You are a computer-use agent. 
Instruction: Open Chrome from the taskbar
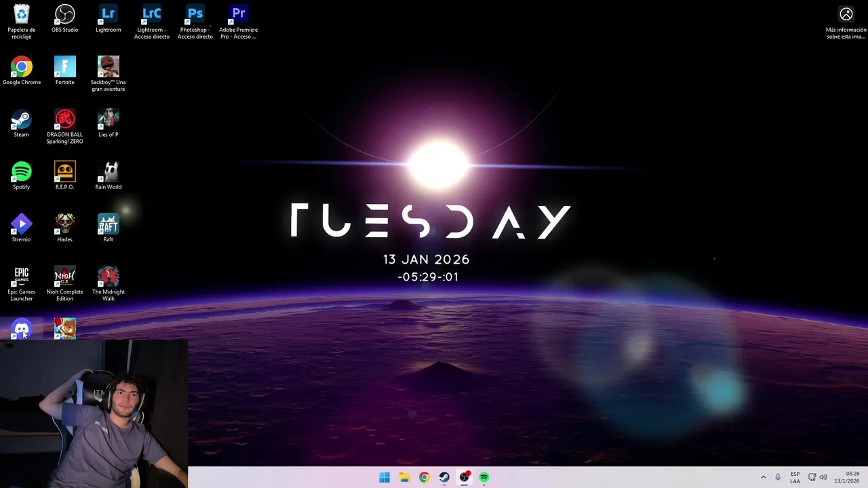(x=424, y=477)
